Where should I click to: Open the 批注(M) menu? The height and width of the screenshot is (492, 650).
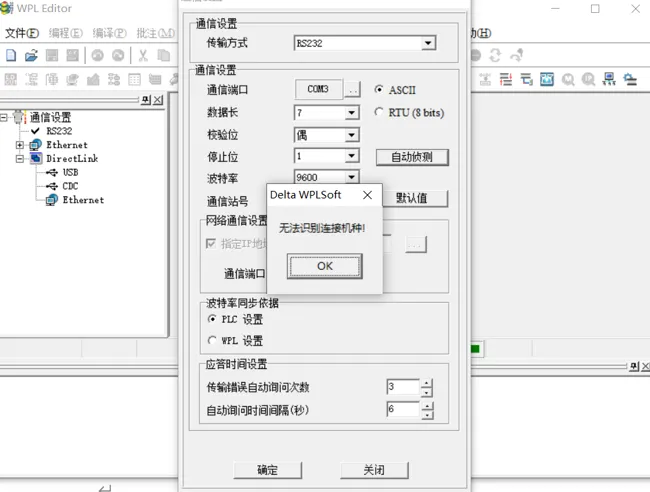point(155,33)
